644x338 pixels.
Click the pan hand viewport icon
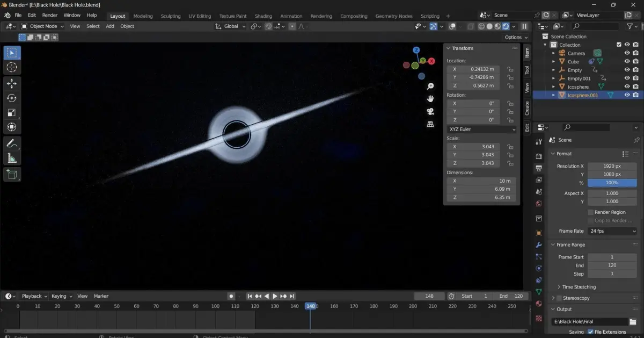430,99
